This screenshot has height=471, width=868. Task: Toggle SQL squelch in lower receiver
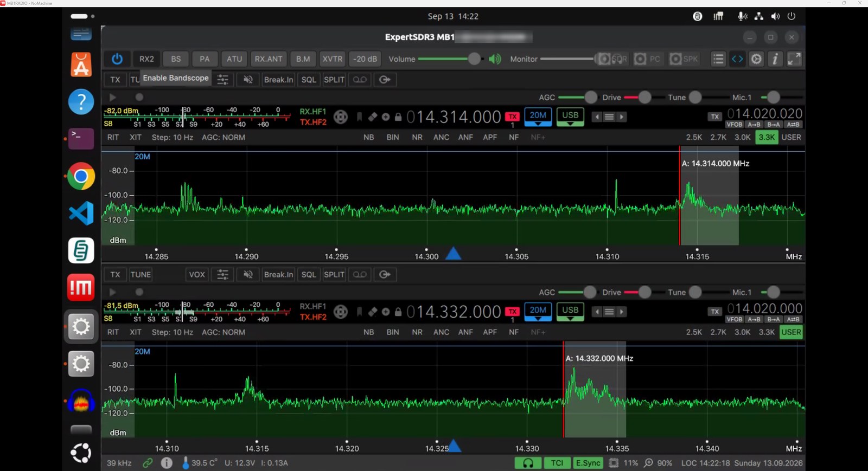[x=309, y=275]
